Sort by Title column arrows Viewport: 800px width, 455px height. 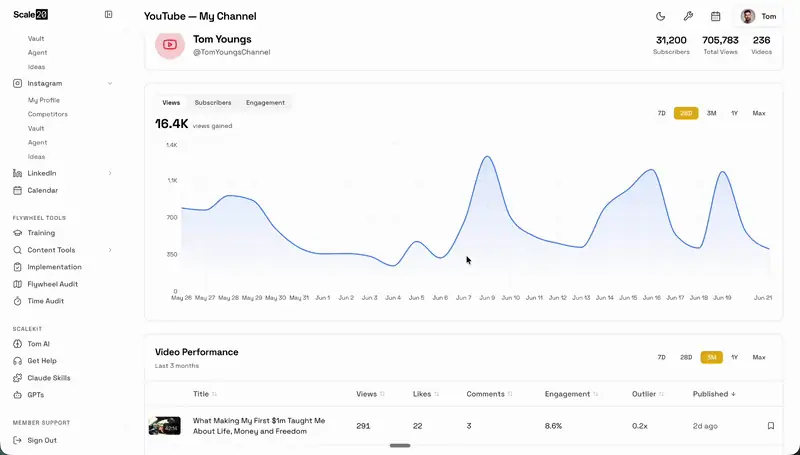click(214, 394)
